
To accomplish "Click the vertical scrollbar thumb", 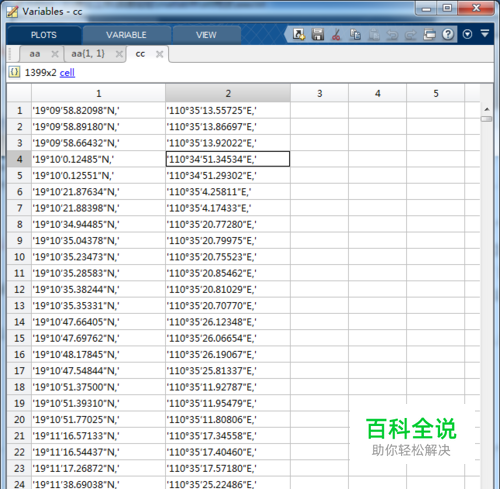I will (487, 119).
